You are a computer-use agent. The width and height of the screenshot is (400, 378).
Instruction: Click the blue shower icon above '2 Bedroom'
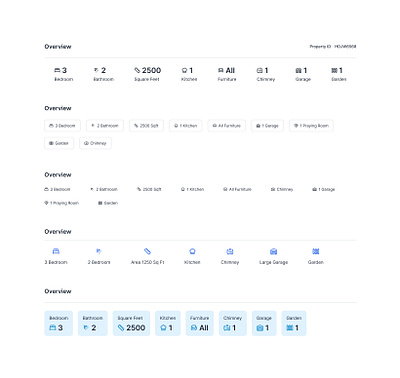[99, 251]
